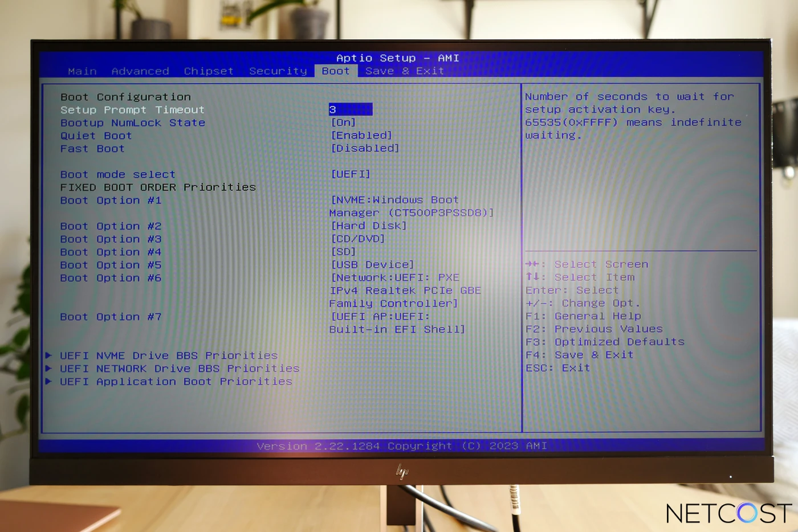Open Boot Option #3 [CD/DVD] dropdown

[358, 239]
